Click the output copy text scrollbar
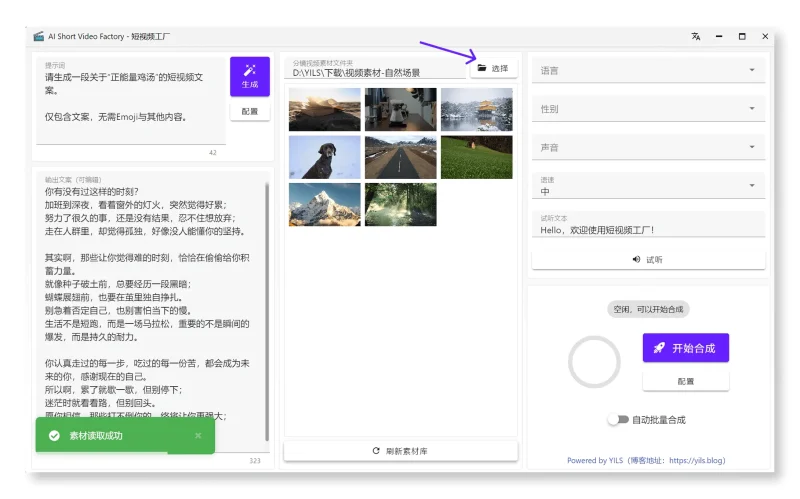This screenshot has height=499, width=800. pos(267,300)
